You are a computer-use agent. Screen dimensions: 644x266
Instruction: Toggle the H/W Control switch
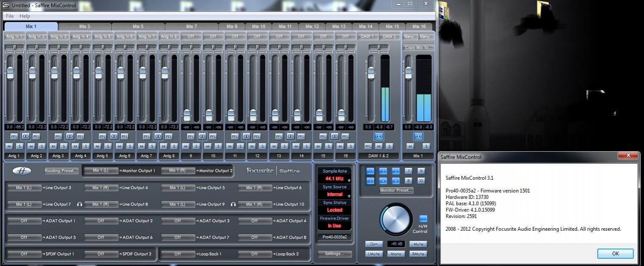(423, 218)
